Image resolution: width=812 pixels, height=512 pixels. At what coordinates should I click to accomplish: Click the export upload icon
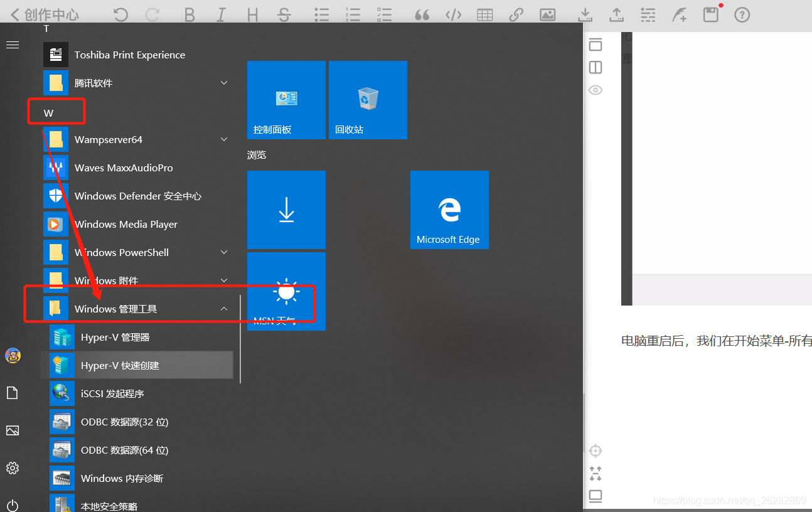pyautogui.click(x=617, y=14)
